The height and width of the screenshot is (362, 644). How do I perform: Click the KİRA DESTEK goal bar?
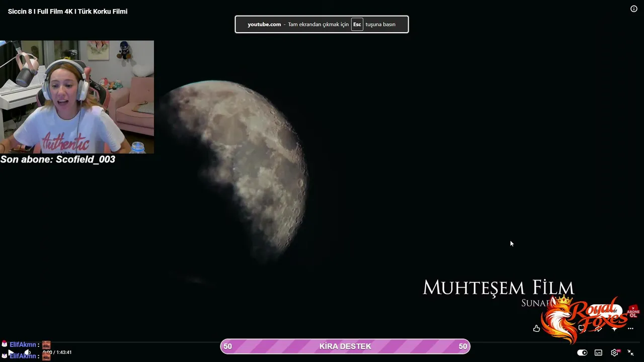tap(345, 346)
